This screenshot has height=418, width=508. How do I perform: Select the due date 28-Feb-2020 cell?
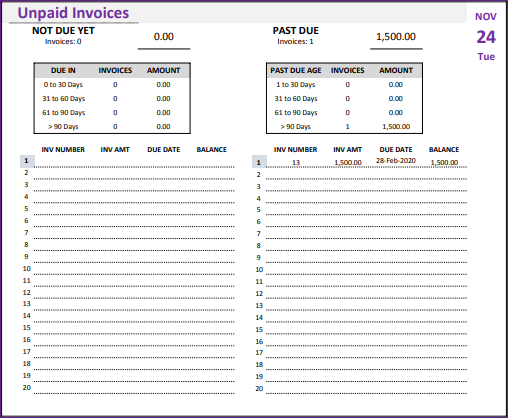pyautogui.click(x=396, y=161)
